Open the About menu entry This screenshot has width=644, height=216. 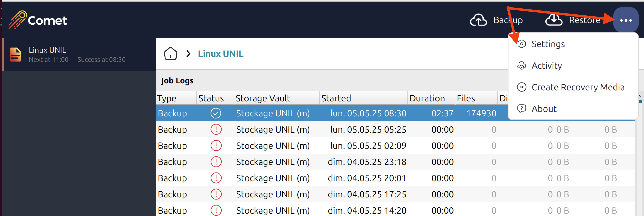click(x=544, y=109)
